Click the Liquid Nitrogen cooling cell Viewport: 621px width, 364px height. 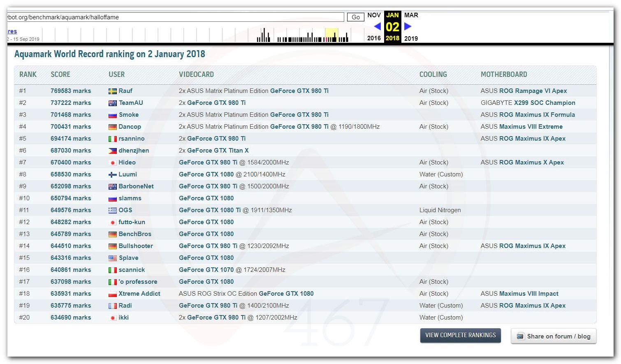pyautogui.click(x=440, y=210)
